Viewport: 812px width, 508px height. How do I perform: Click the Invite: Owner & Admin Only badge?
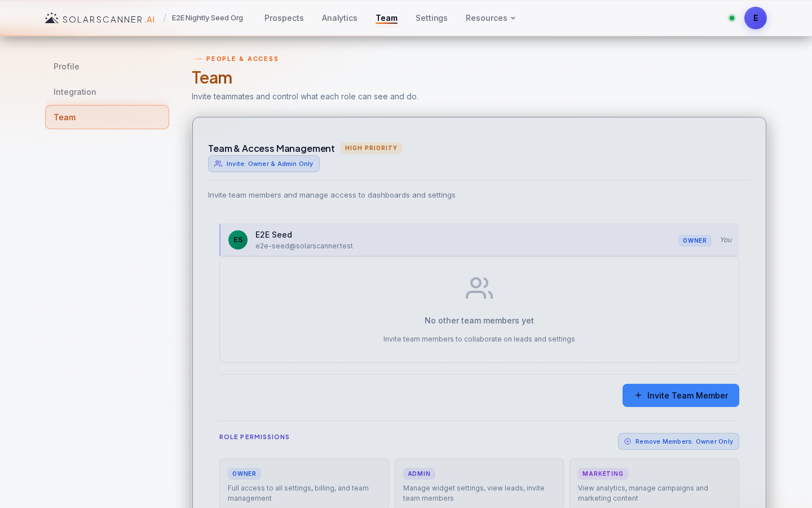[264, 164]
